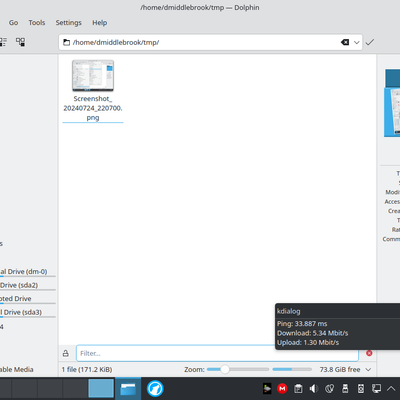Image resolution: width=400 pixels, height=400 pixels.
Task: Close the filter bar with the red X
Action: click(369, 353)
